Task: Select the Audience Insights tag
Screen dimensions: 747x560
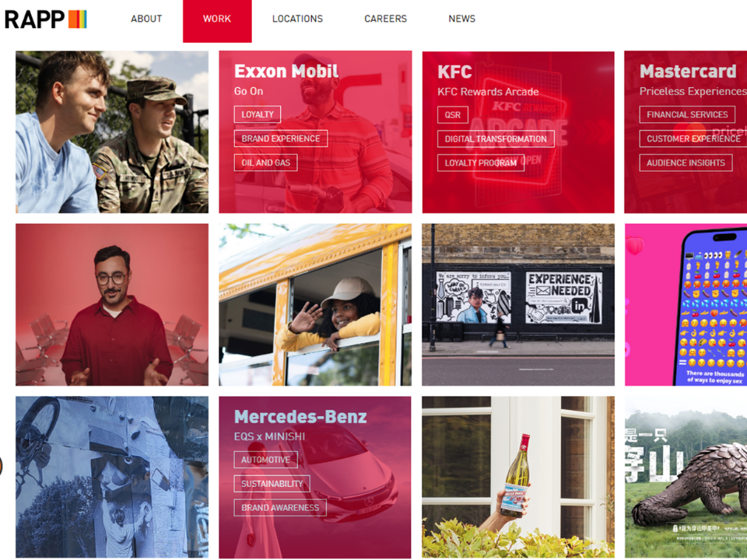Action: (x=686, y=163)
